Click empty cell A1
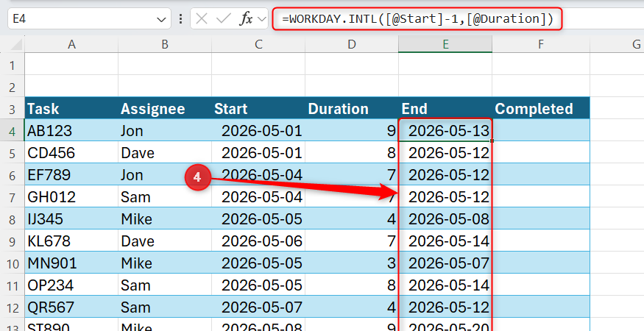 [71, 65]
